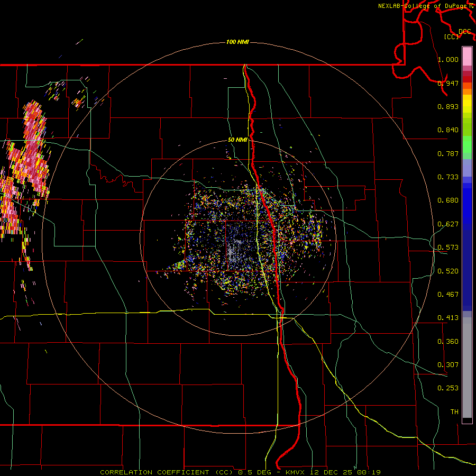Click the 0.307 scale label
This screenshot has width=476, height=476.
(x=448, y=365)
